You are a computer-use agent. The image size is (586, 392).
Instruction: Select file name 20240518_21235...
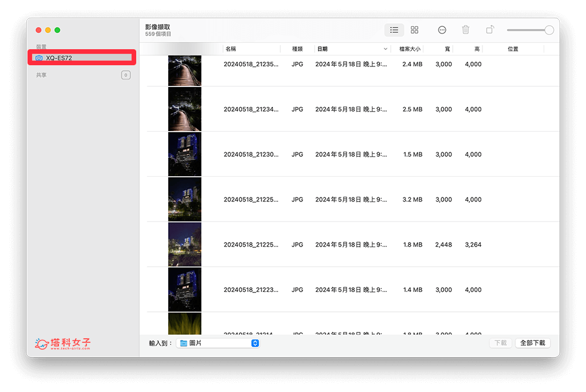[251, 64]
